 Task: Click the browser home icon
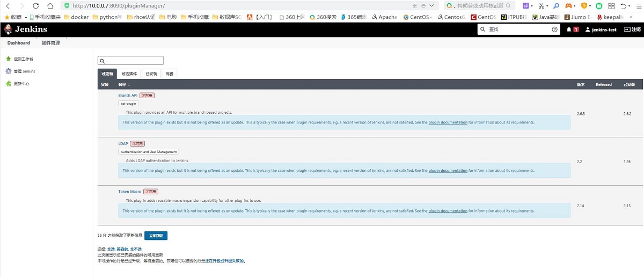(50, 5)
